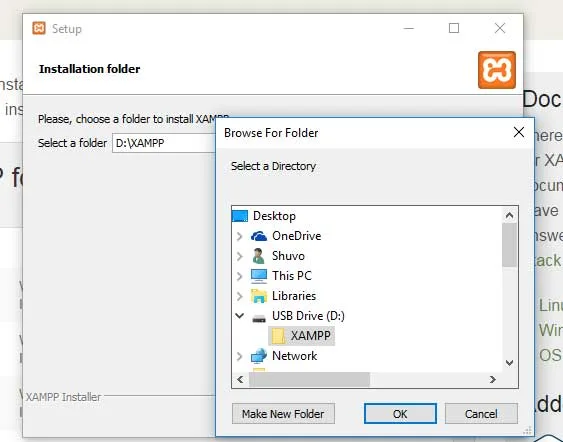Screen dimensions: 563x442
Task: Click the XAMPP logo in Setup header
Action: coord(497,70)
